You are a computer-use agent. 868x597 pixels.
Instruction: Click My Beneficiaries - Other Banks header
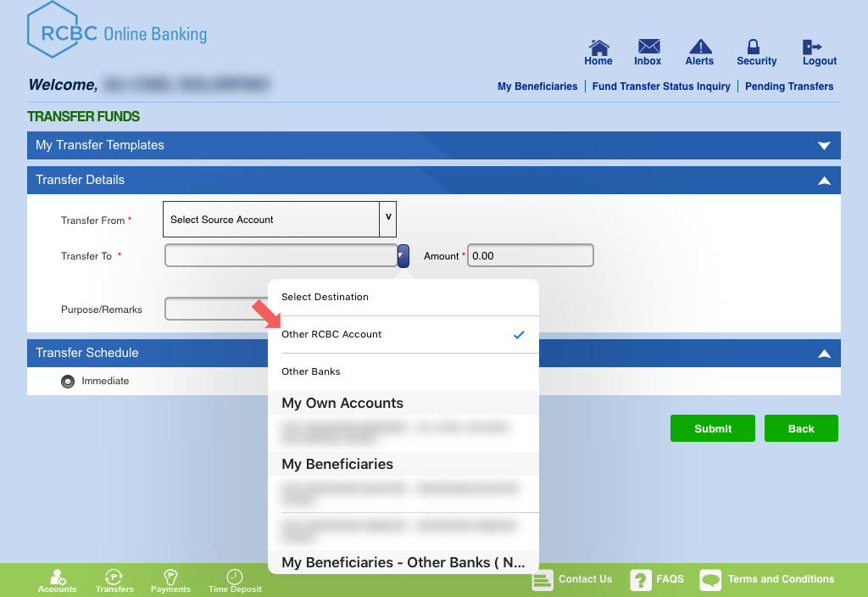click(x=403, y=562)
